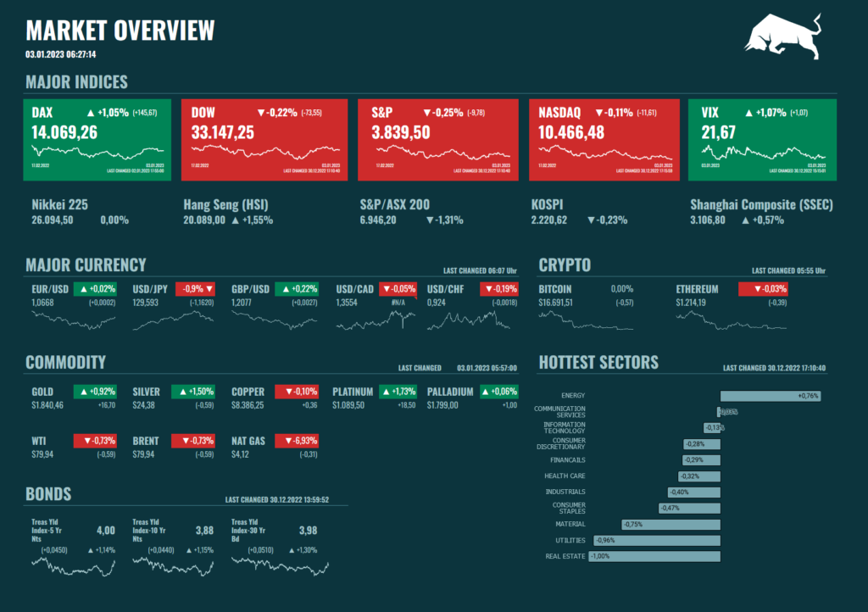Click the REAL ESTATE sector bar
The image size is (868, 612).
pos(654,556)
